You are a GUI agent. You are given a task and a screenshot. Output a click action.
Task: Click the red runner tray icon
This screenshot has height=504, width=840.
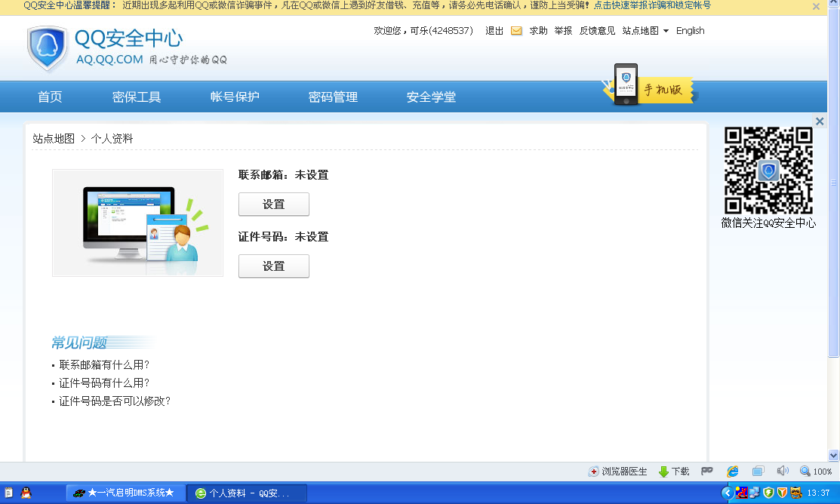(x=741, y=492)
